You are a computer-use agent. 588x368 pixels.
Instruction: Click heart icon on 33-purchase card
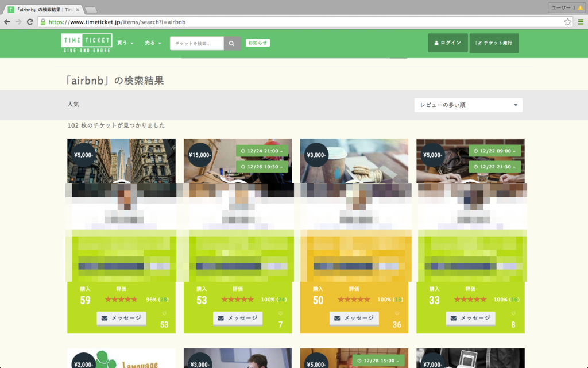(x=513, y=313)
